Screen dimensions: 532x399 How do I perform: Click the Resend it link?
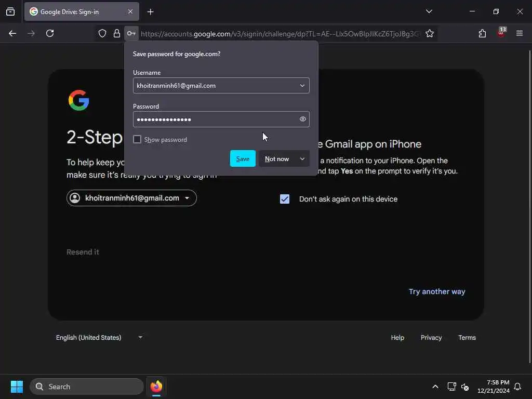[x=83, y=252]
